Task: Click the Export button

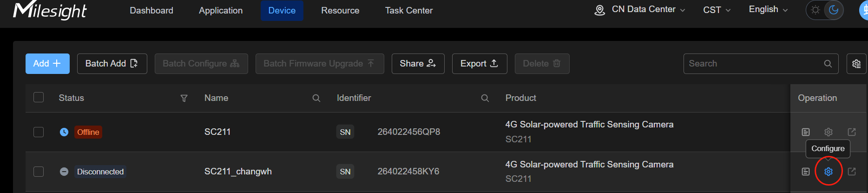Action: pos(480,64)
